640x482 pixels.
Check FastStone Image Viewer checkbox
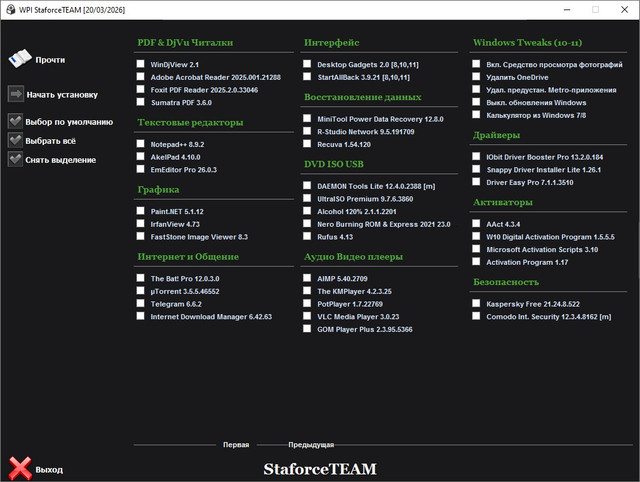click(140, 236)
